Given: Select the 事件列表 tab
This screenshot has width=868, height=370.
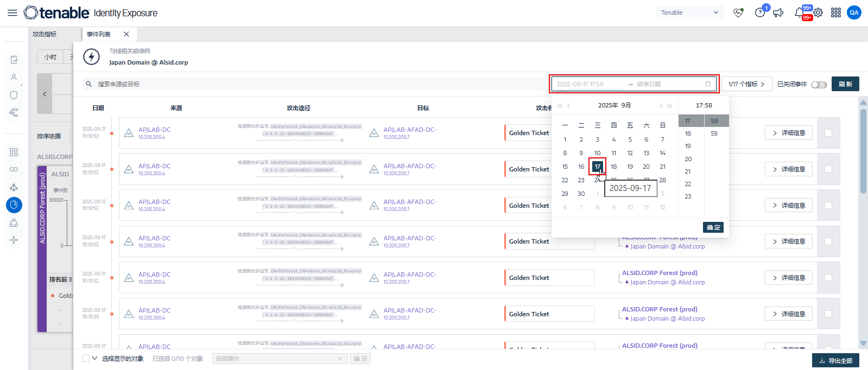Looking at the screenshot, I should (x=99, y=34).
